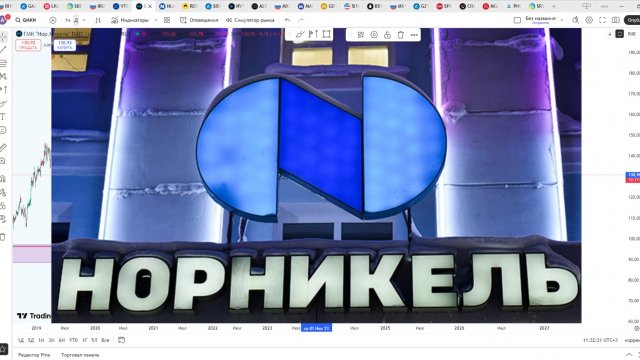Undo the last chart action

pyautogui.click(x=287, y=20)
